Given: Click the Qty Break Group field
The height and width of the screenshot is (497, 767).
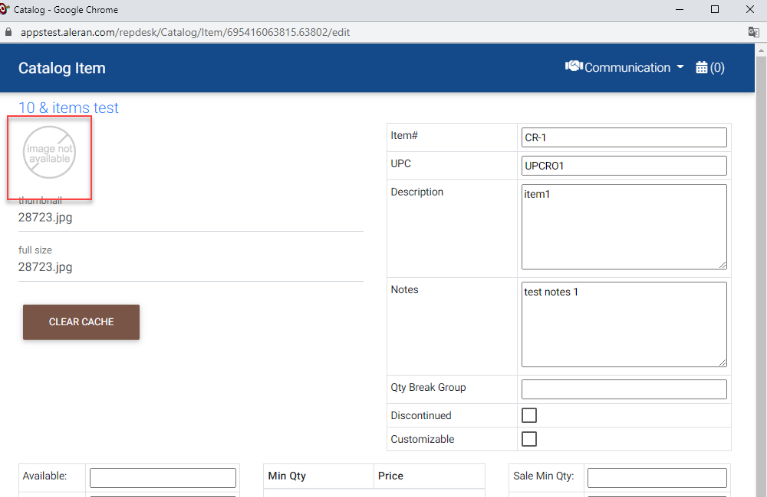Looking at the screenshot, I should (624, 389).
